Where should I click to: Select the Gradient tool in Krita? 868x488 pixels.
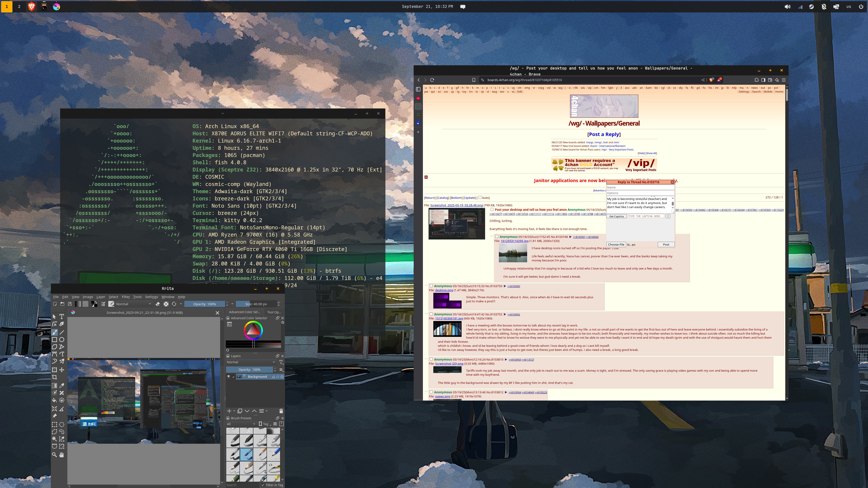tap(54, 386)
